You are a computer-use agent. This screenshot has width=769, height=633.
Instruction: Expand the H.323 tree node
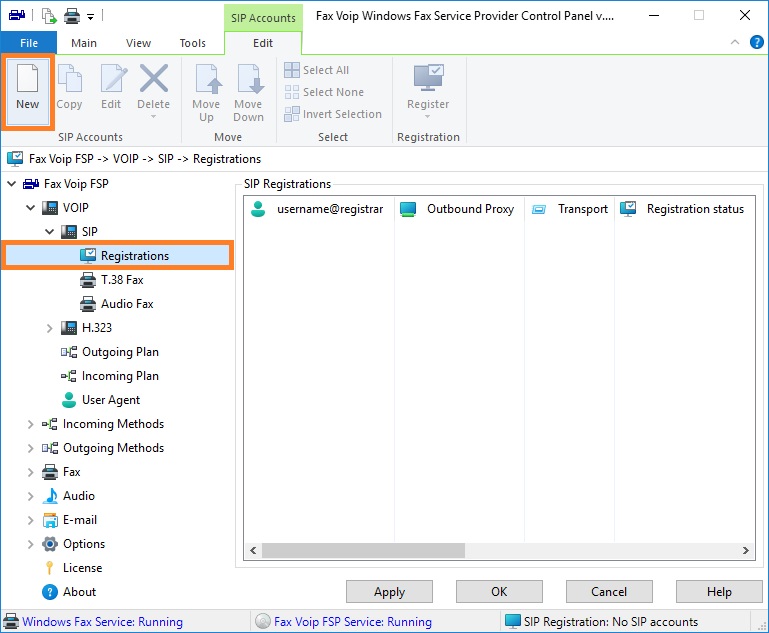[x=50, y=328]
